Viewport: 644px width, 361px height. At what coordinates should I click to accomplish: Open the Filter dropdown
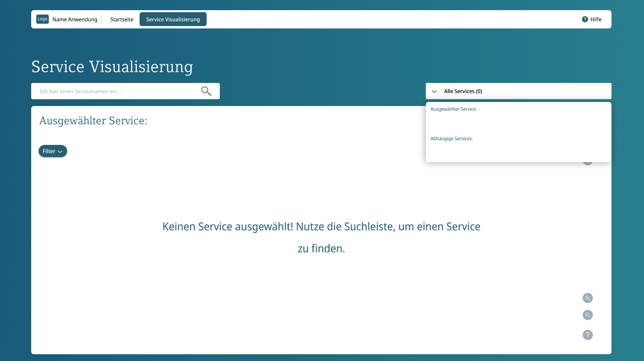click(53, 151)
